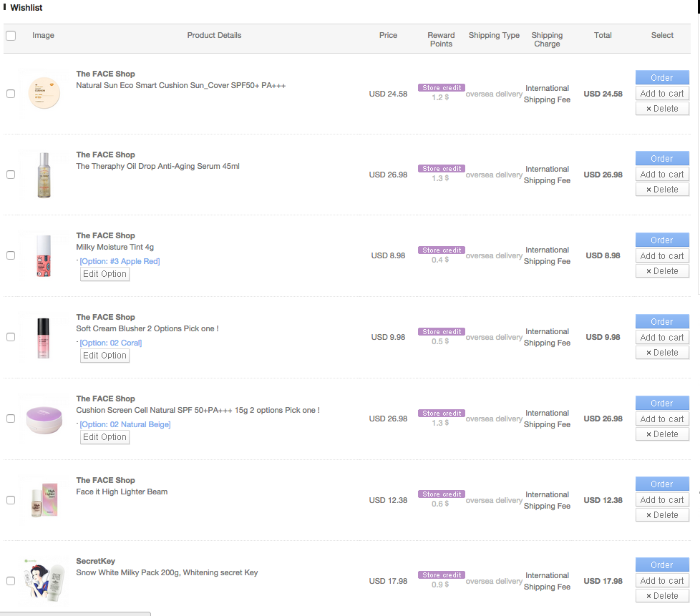This screenshot has height=616, width=700.
Task: Edit Option for Milky Moisture Tint
Action: [x=104, y=274]
